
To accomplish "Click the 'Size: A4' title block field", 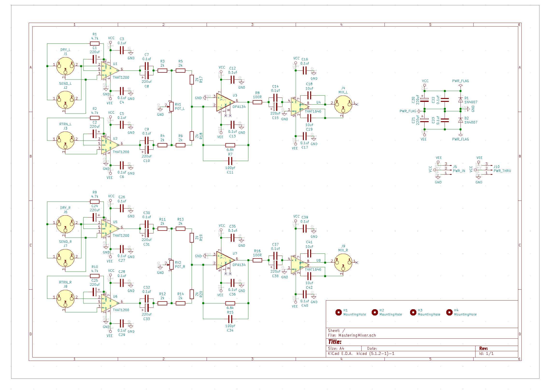I will click(336, 348).
